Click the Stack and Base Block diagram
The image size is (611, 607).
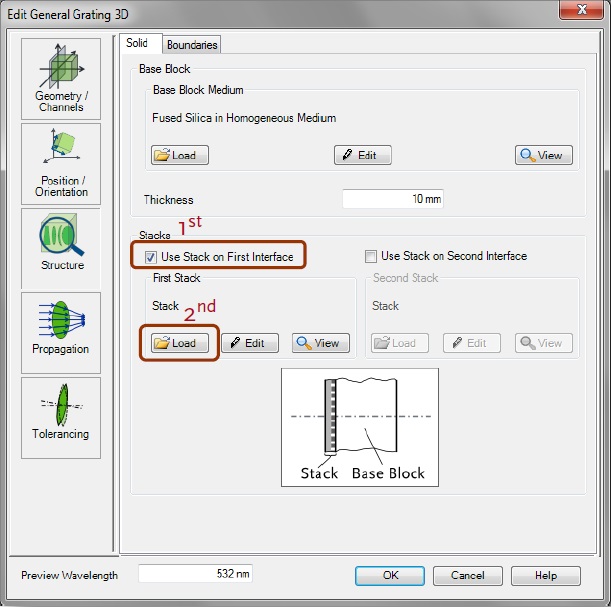tap(360, 427)
